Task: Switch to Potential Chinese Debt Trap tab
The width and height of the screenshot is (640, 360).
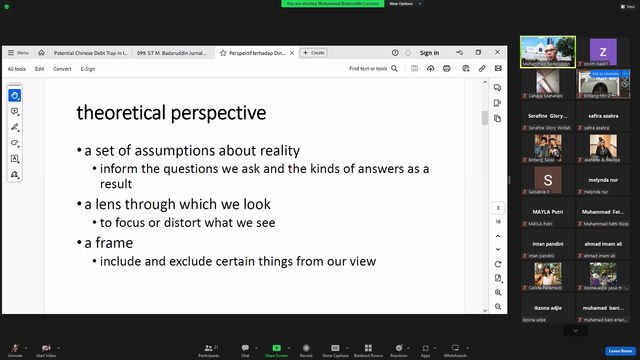Action: point(90,53)
